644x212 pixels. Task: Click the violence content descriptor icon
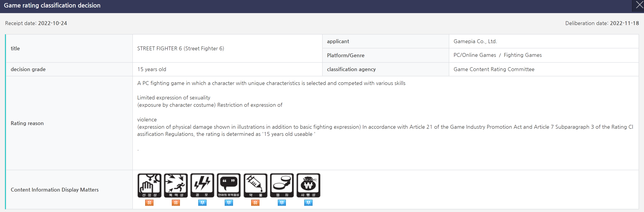[x=176, y=185]
